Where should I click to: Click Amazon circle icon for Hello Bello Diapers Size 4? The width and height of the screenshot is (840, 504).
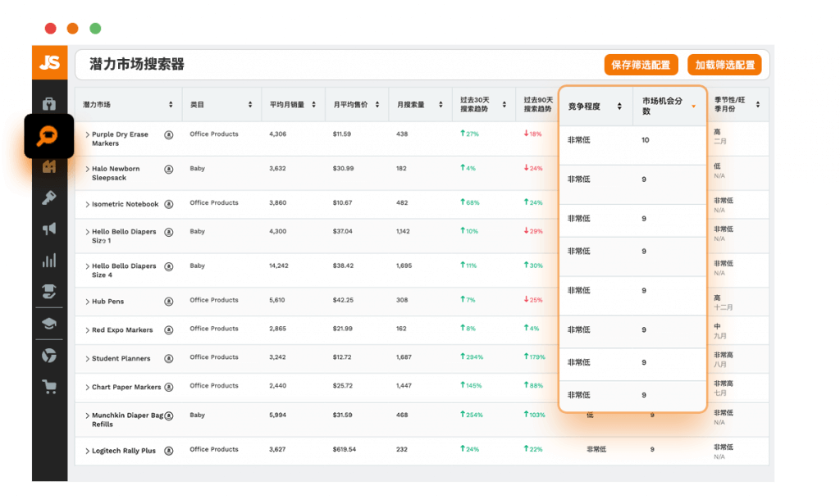coord(169,266)
